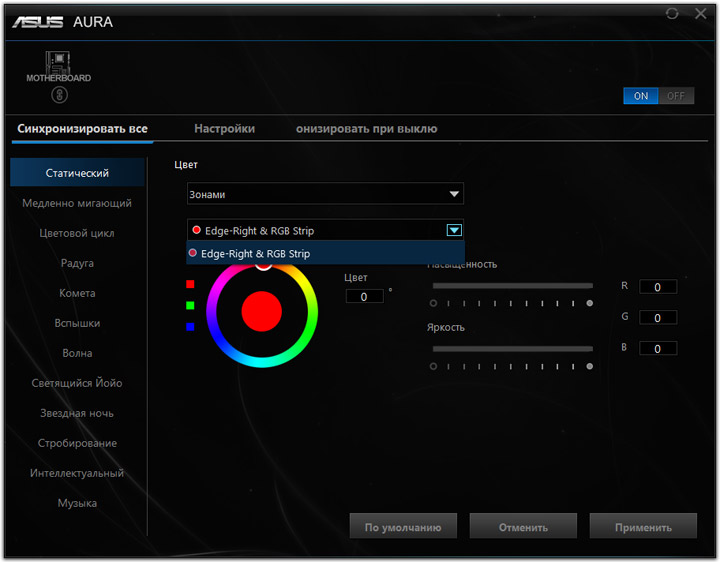The width and height of the screenshot is (720, 562).
Task: Pick the red preset color swatch
Action: (190, 284)
